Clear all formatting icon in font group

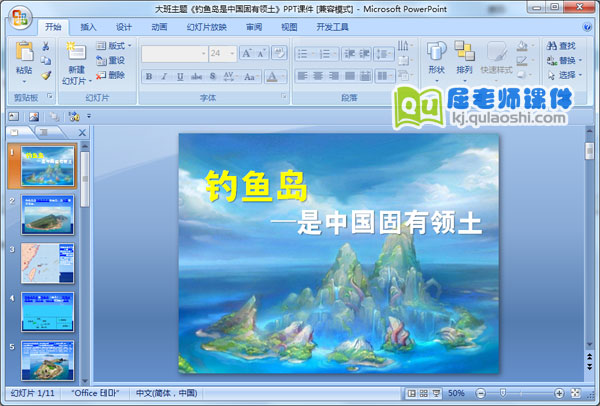tap(279, 53)
